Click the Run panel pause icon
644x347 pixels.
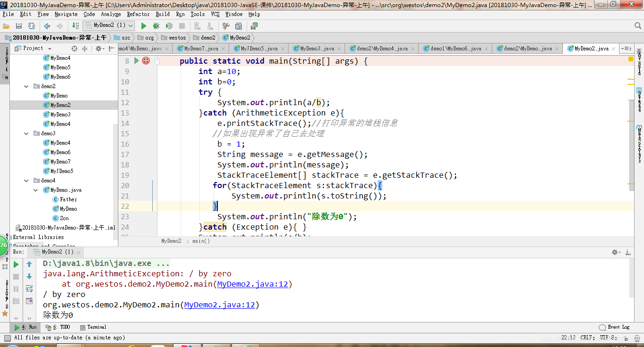click(16, 289)
